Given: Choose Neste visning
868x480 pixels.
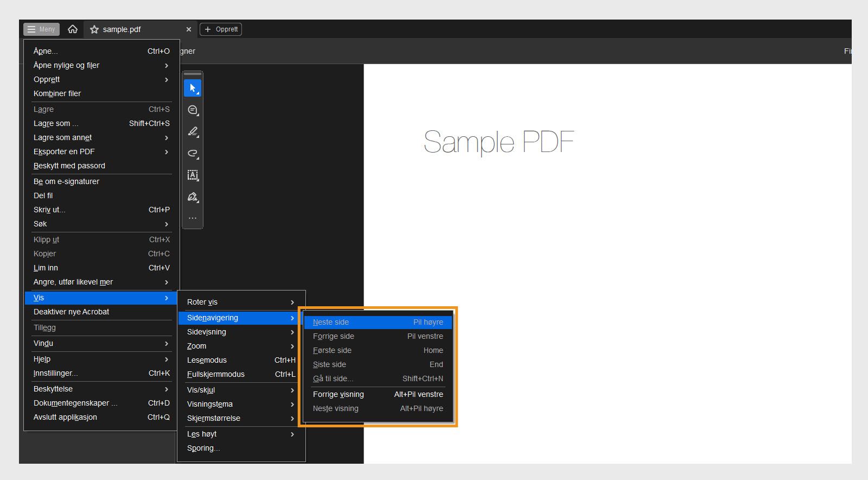Looking at the screenshot, I should (x=378, y=408).
